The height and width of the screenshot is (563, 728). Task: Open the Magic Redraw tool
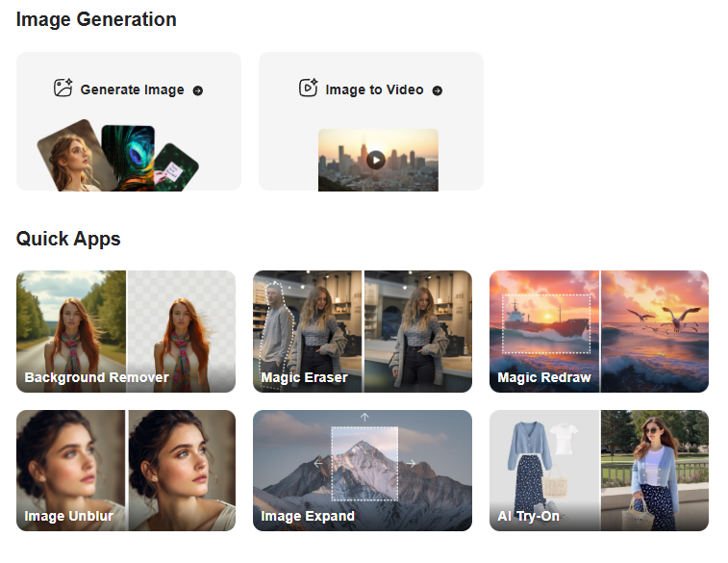coord(599,331)
